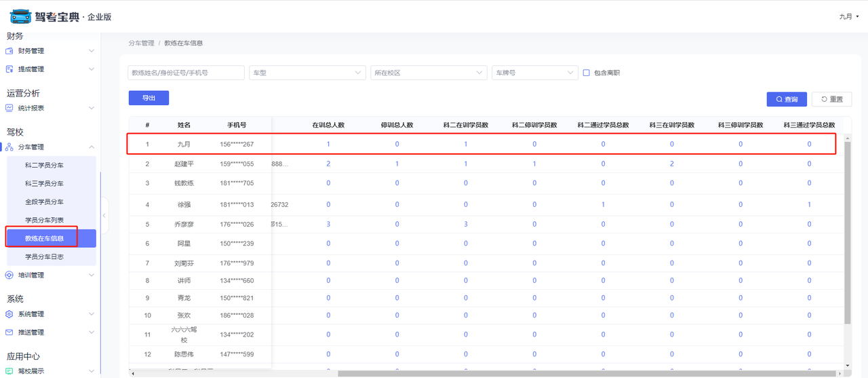This screenshot has width=868, height=378.
Task: Click the 在训总人数 column header
Action: point(328,125)
